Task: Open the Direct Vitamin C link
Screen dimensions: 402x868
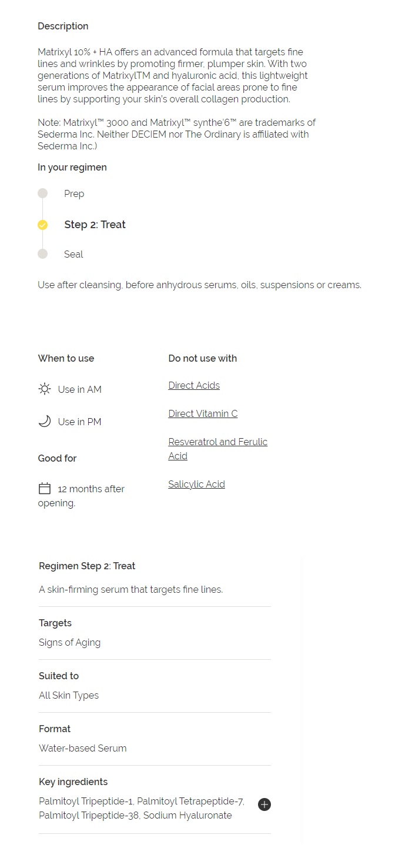Action: (203, 413)
